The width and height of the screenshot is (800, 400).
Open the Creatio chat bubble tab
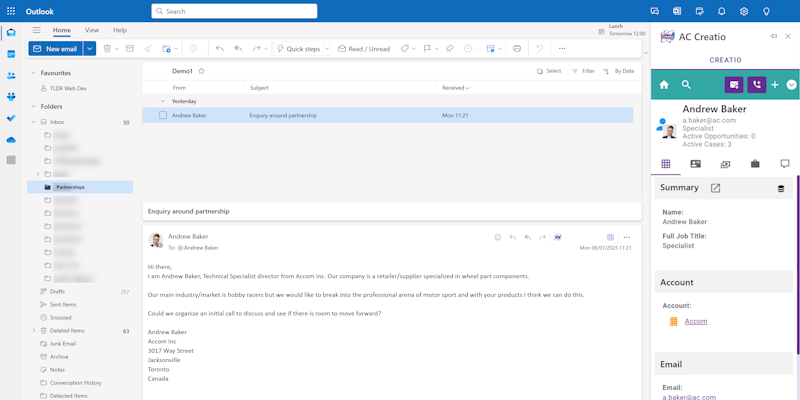[785, 164]
